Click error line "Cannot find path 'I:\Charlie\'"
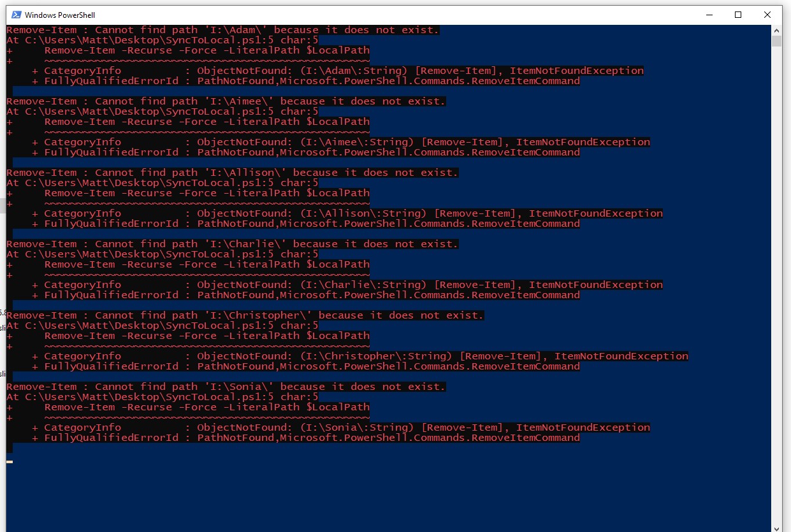The width and height of the screenshot is (791, 532). 233,244
